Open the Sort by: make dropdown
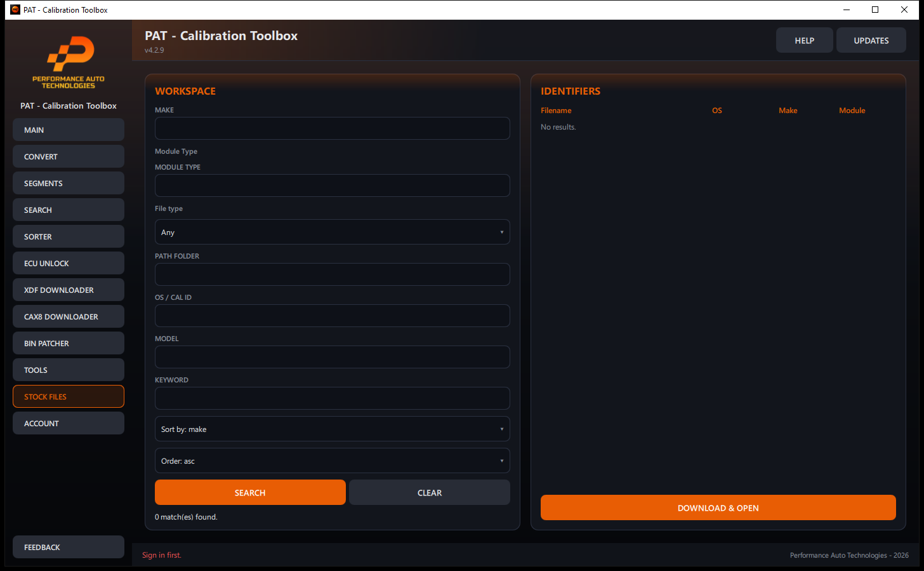The height and width of the screenshot is (571, 924). tap(333, 429)
